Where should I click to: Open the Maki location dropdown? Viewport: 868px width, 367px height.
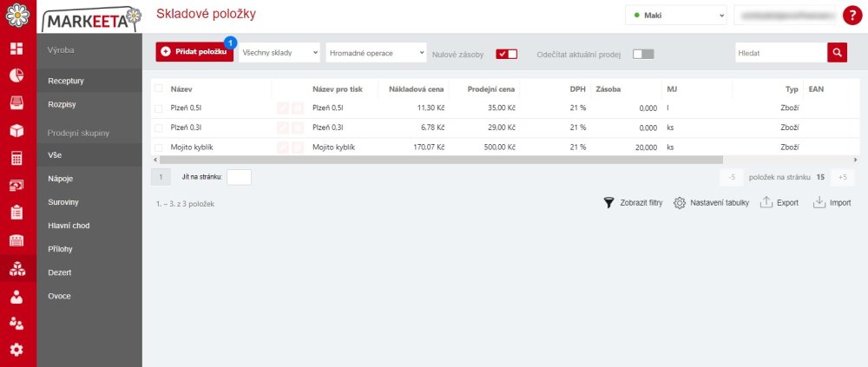(x=676, y=16)
